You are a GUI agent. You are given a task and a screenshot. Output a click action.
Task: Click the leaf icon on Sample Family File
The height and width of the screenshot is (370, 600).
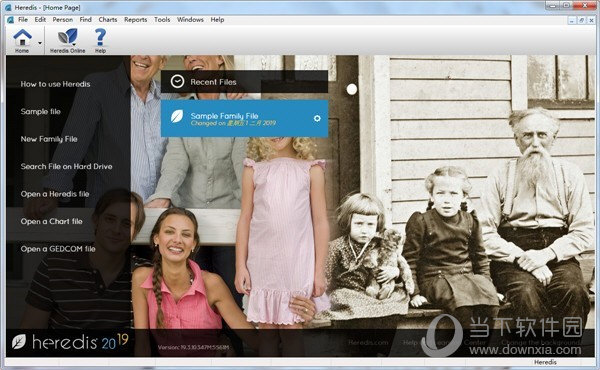click(177, 116)
